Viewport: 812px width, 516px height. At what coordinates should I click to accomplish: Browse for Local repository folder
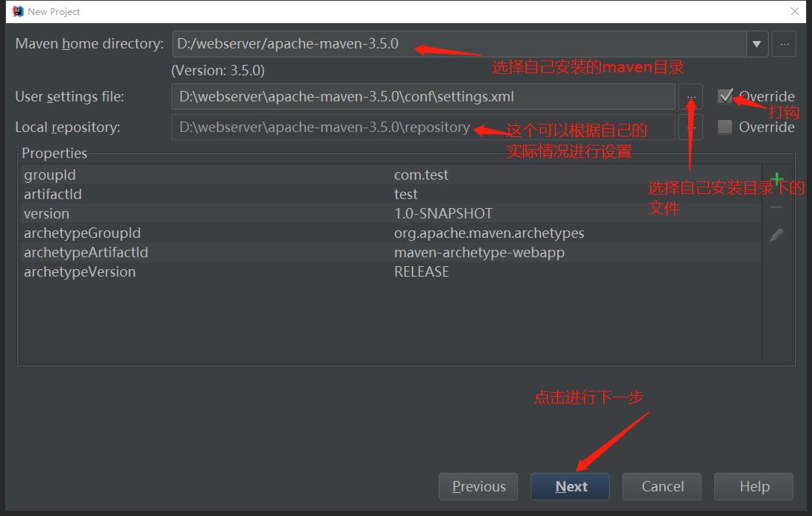691,128
